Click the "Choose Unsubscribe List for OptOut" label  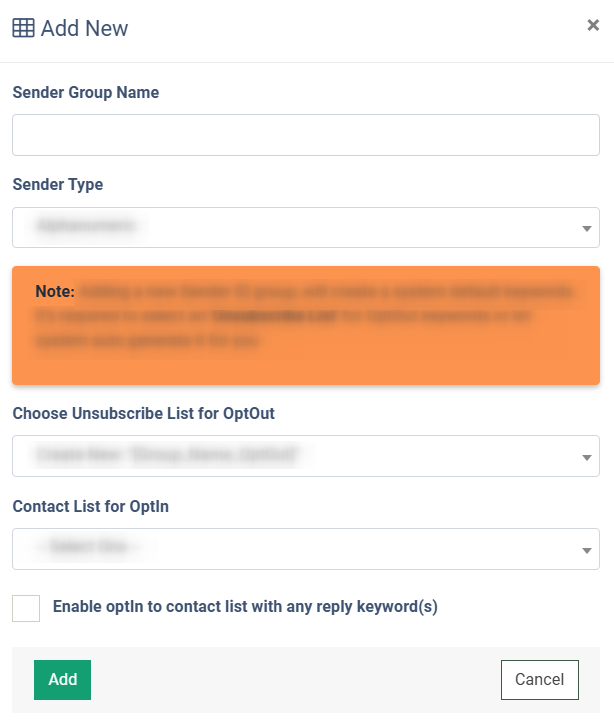(144, 414)
